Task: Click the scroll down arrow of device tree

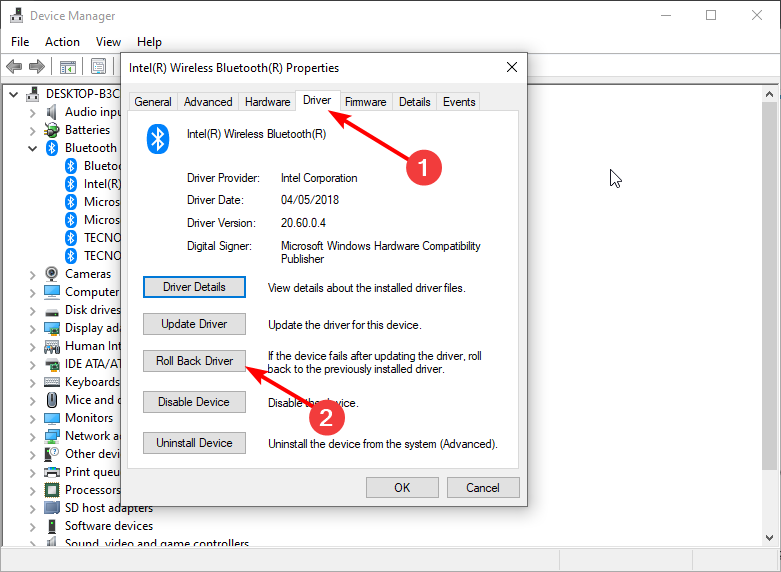Action: coord(770,538)
